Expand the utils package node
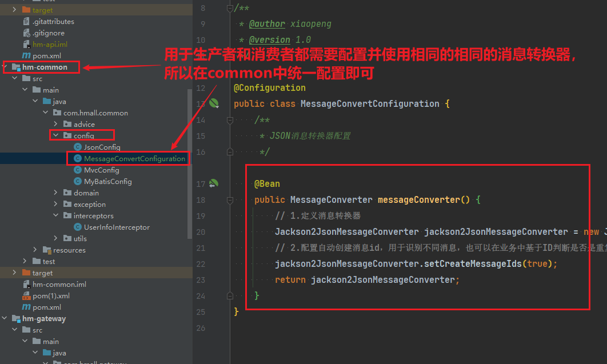607x364 pixels. pyautogui.click(x=56, y=238)
